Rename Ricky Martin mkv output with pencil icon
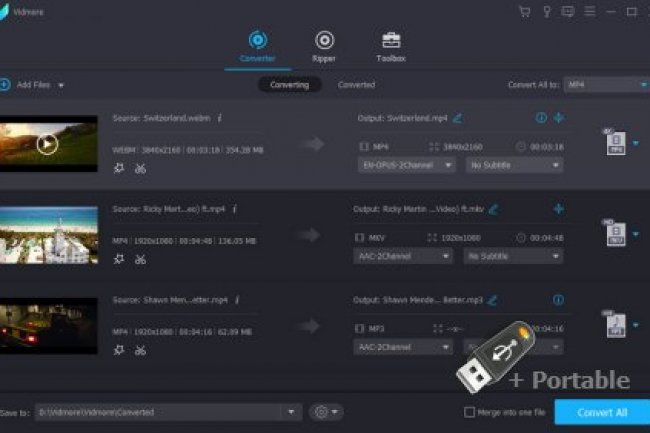 click(493, 210)
